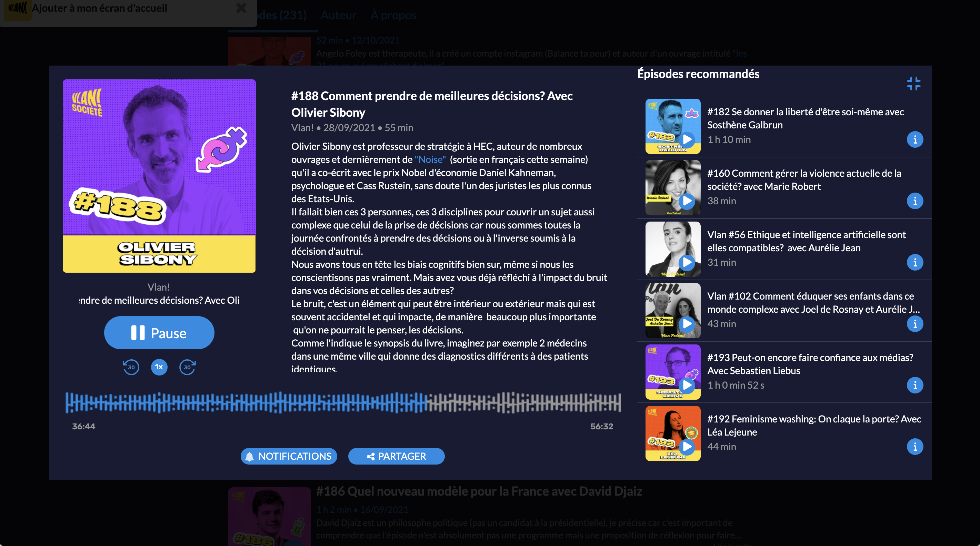Viewport: 980px width, 546px height.
Task: Play Vlan #102 Joel de Rosnay episode
Action: 687,324
